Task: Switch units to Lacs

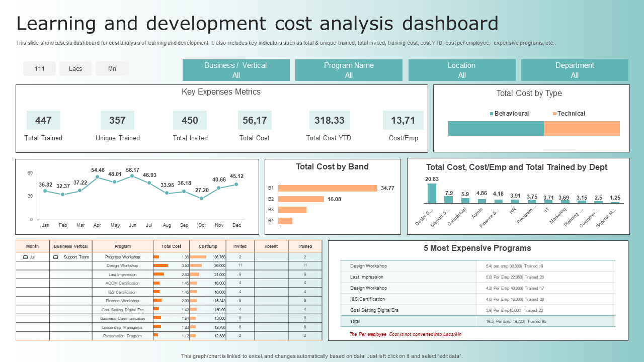Action: [x=75, y=68]
